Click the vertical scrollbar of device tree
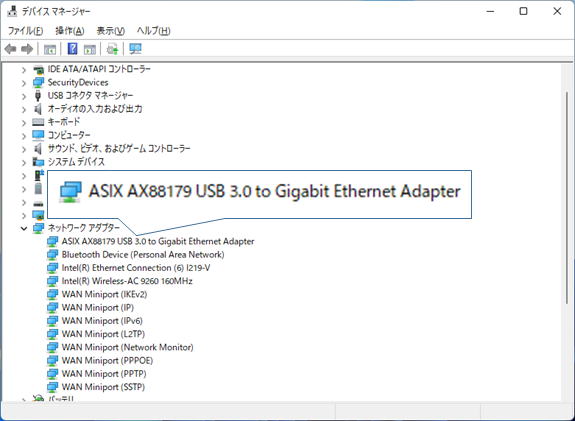Screen dimensions: 575x421 point(567,198)
